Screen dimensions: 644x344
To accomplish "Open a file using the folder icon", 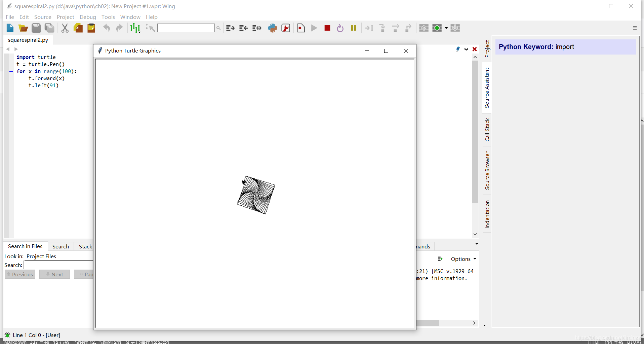I will [23, 28].
